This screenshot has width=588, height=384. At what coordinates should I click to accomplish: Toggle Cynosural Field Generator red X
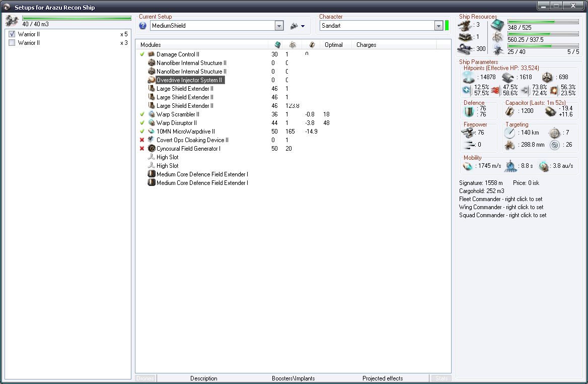coord(142,148)
